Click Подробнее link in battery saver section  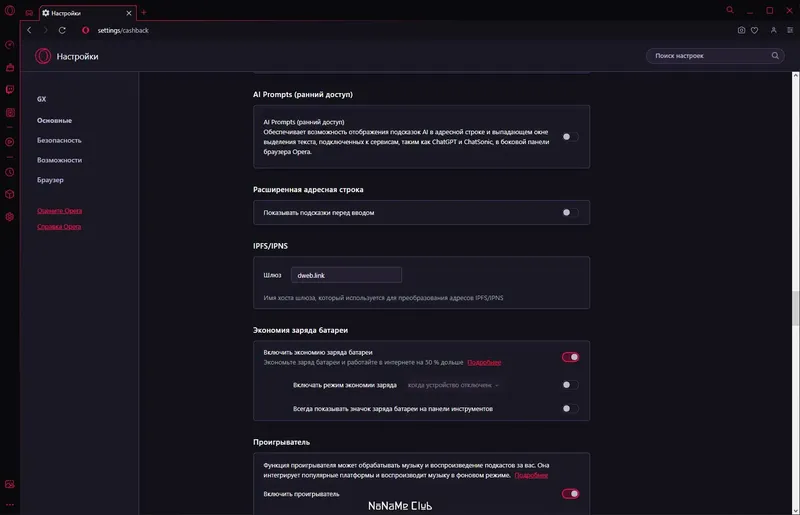[484, 362]
